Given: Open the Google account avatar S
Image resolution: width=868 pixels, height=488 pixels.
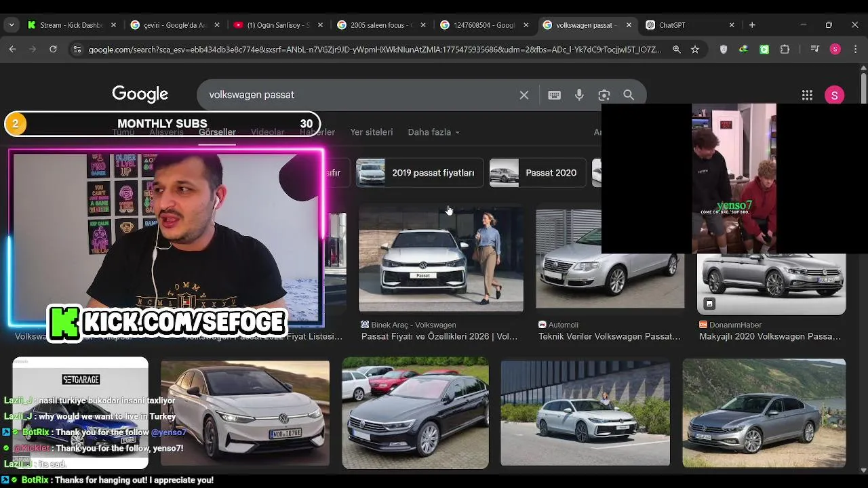Looking at the screenshot, I should pos(835,96).
